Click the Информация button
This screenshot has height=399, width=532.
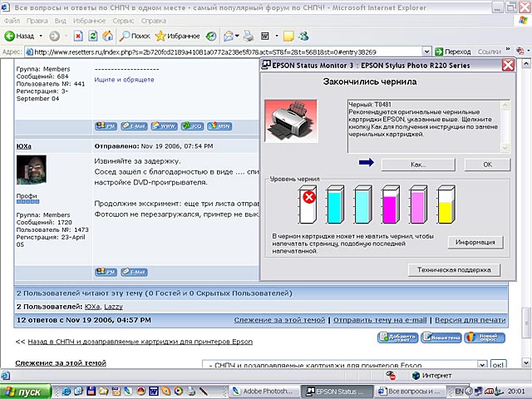pyautogui.click(x=475, y=242)
